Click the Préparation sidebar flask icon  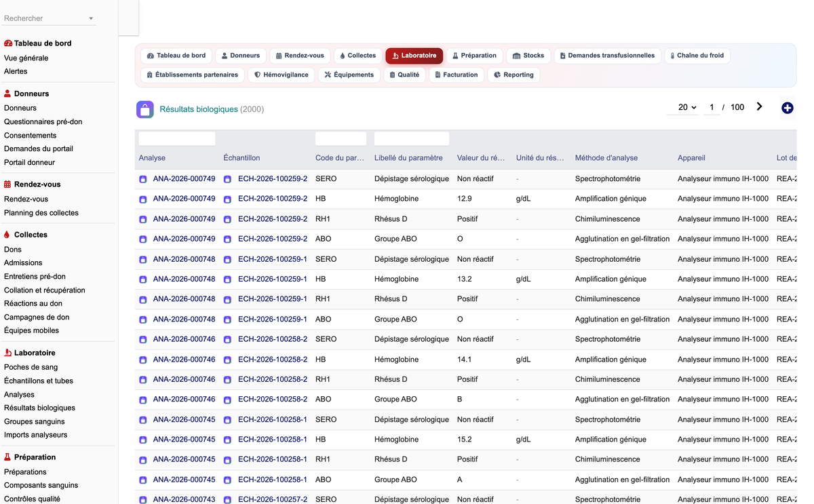8,457
